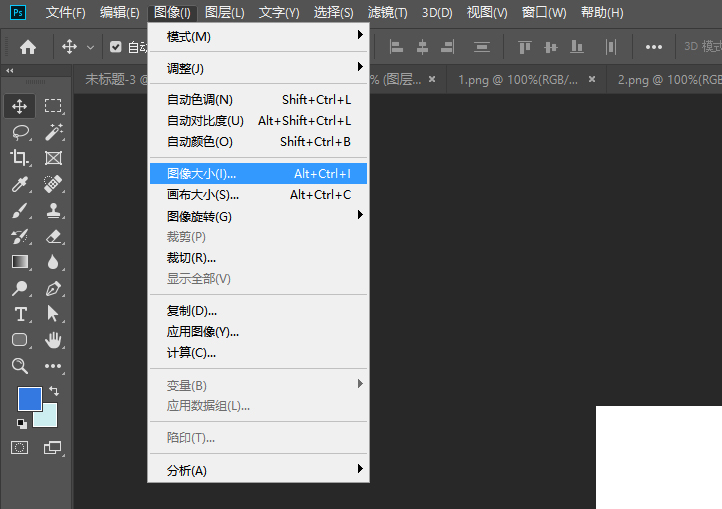Change the screen mode

coord(52,447)
